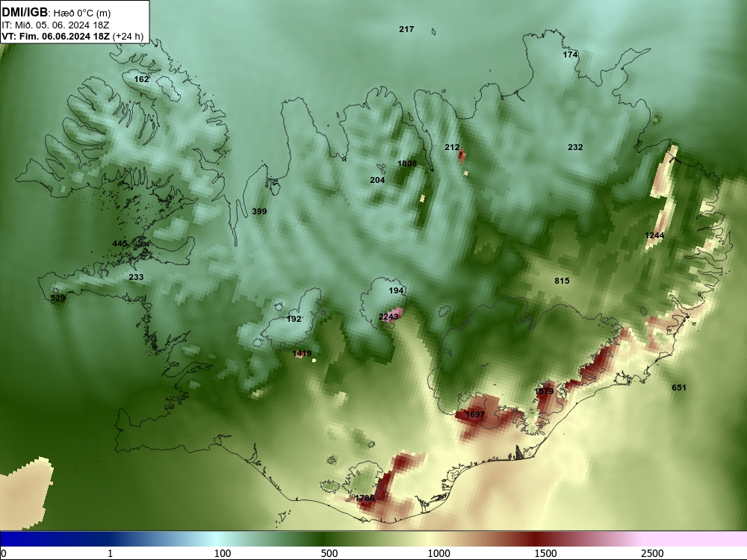Viewport: 747px width, 560px height.
Task: Click the 1 tick on the color scale
Action: [x=110, y=553]
